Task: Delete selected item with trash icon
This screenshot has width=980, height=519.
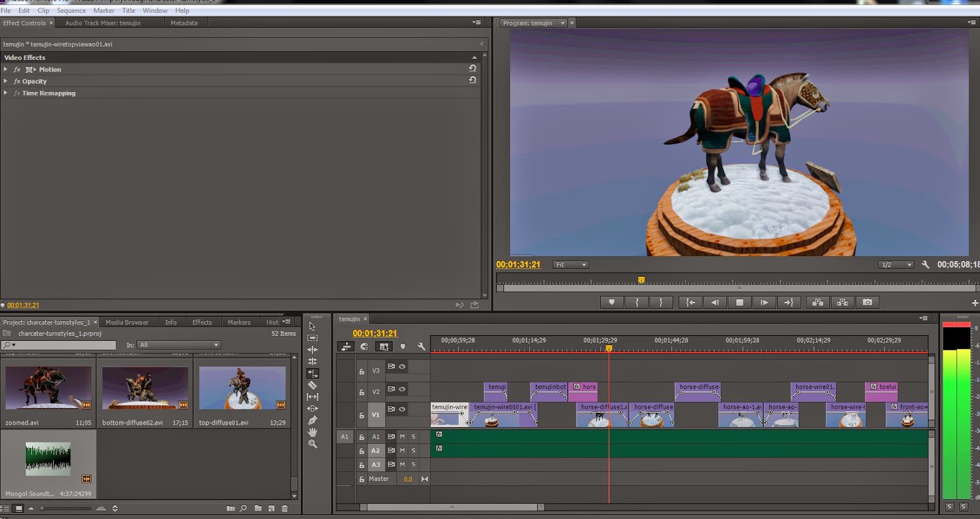Action: (285, 508)
